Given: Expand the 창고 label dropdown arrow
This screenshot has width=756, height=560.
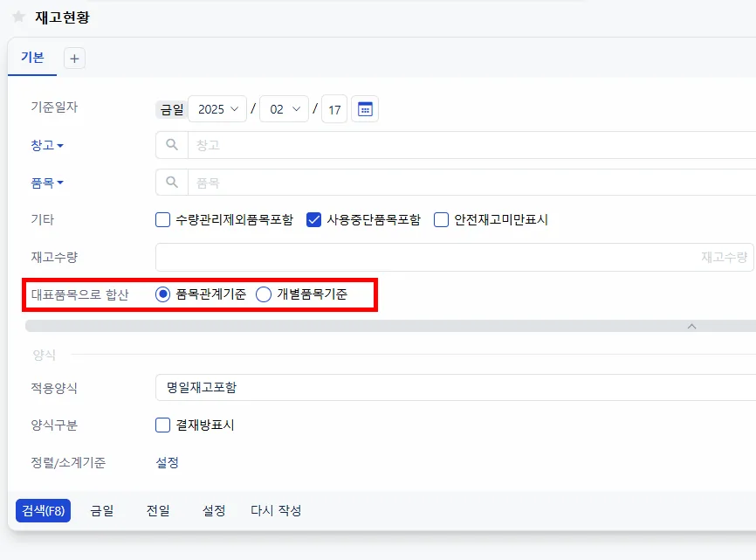Looking at the screenshot, I should point(60,145).
